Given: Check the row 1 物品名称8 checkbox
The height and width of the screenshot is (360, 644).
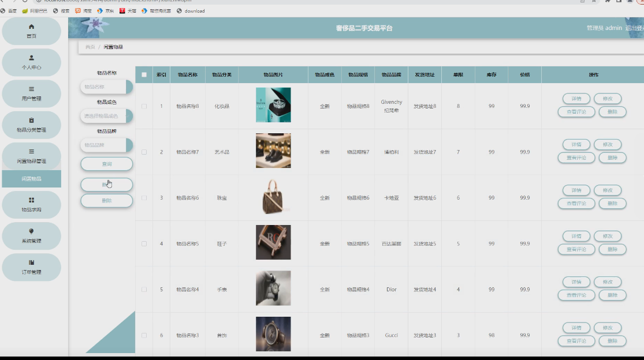Looking at the screenshot, I should [x=144, y=106].
